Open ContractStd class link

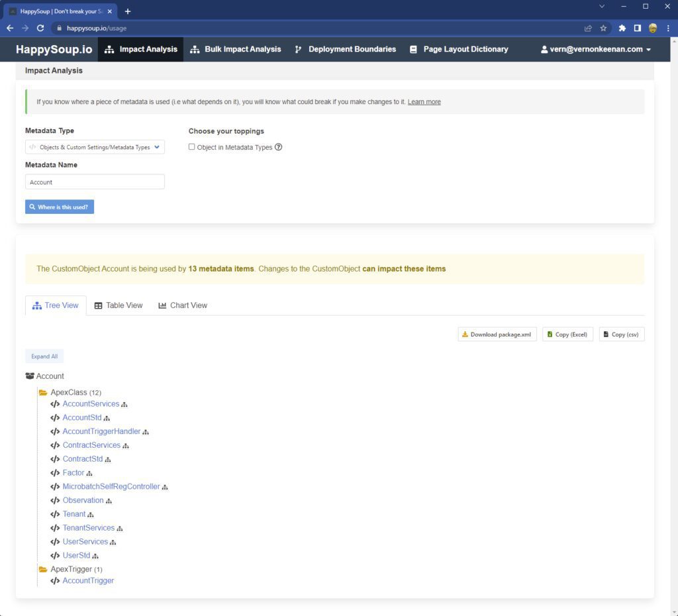[83, 459]
